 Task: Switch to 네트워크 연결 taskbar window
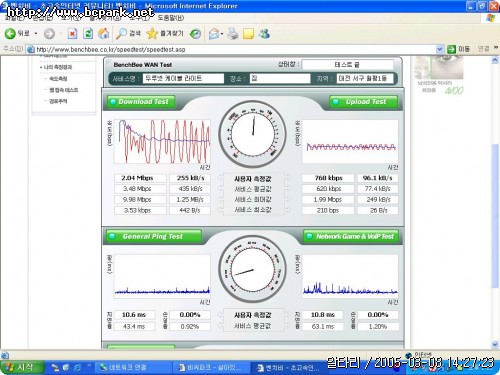(x=133, y=367)
